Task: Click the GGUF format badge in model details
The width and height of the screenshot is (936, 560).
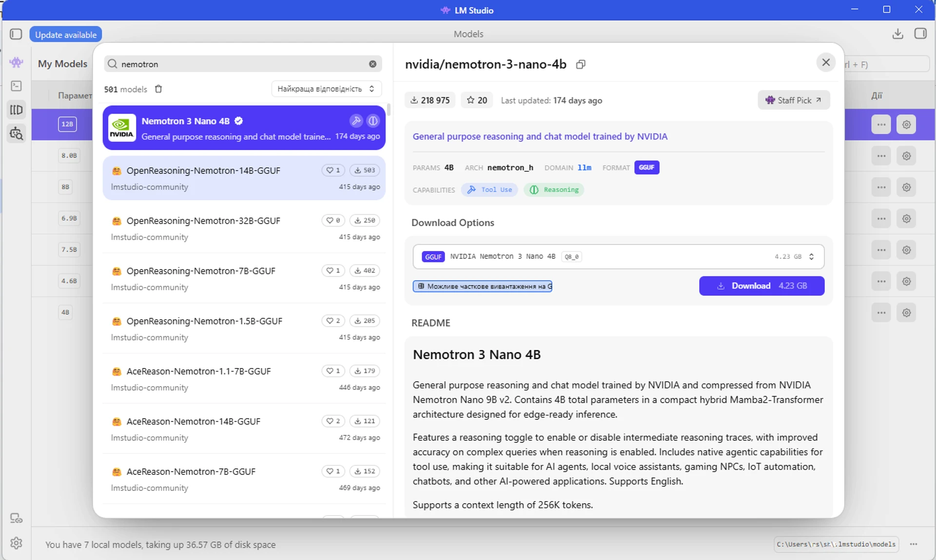Action: pos(646,168)
